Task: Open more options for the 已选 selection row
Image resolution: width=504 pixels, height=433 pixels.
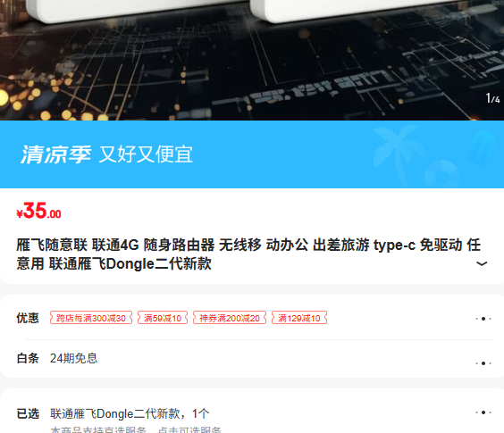Action: 483,412
